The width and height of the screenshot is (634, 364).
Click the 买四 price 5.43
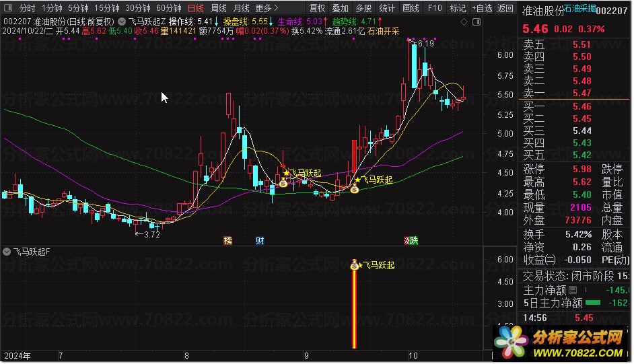(582, 143)
